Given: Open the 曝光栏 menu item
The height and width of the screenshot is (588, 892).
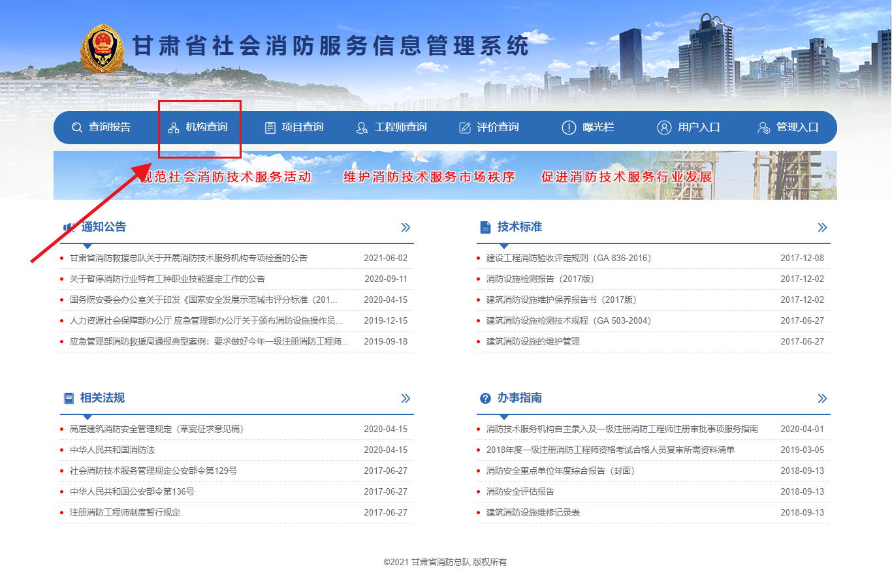Looking at the screenshot, I should pyautogui.click(x=598, y=127).
